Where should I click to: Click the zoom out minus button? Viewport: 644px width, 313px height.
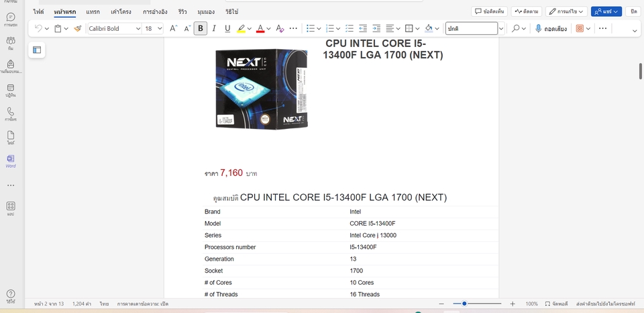[441, 304]
